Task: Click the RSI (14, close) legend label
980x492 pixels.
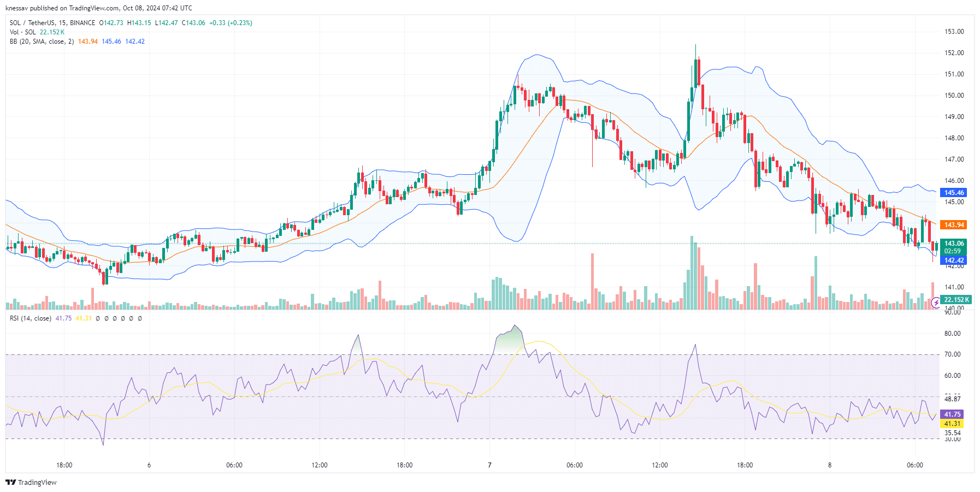Action: (31, 318)
